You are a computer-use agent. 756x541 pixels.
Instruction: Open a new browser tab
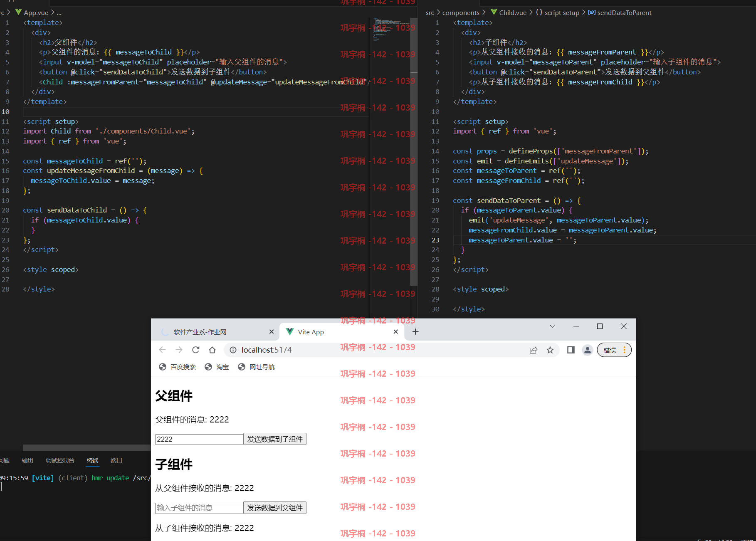415,332
